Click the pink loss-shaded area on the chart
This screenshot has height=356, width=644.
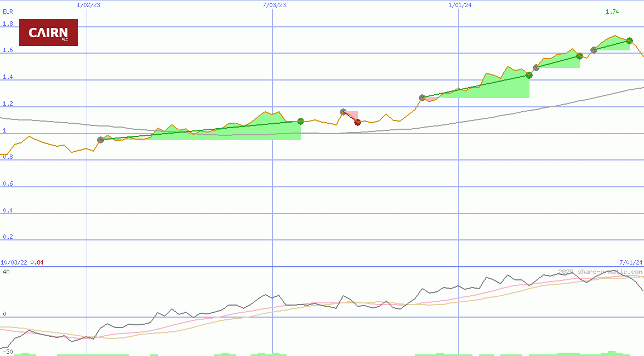pyautogui.click(x=353, y=115)
